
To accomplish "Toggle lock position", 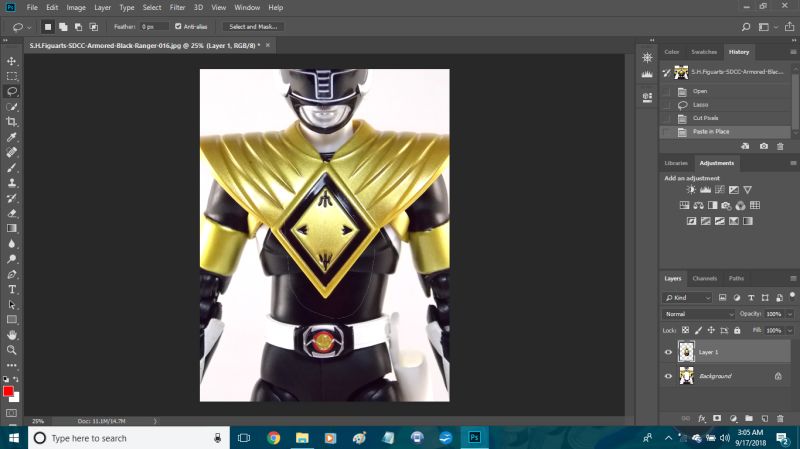I will 711,330.
